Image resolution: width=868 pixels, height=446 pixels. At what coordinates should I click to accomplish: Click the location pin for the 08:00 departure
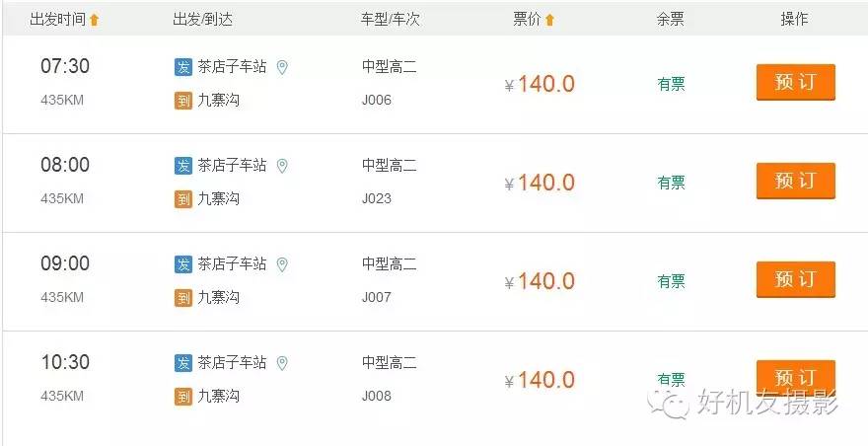(282, 166)
